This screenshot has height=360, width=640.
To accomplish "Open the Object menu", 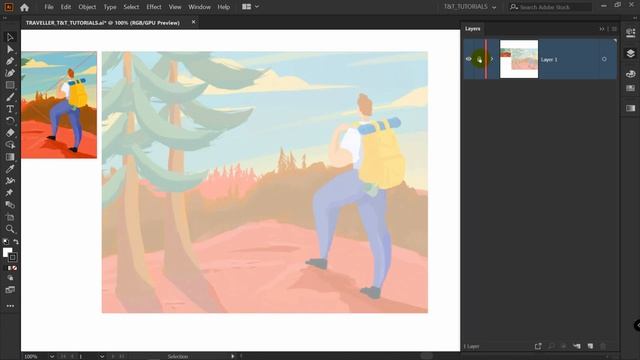I will [x=87, y=7].
